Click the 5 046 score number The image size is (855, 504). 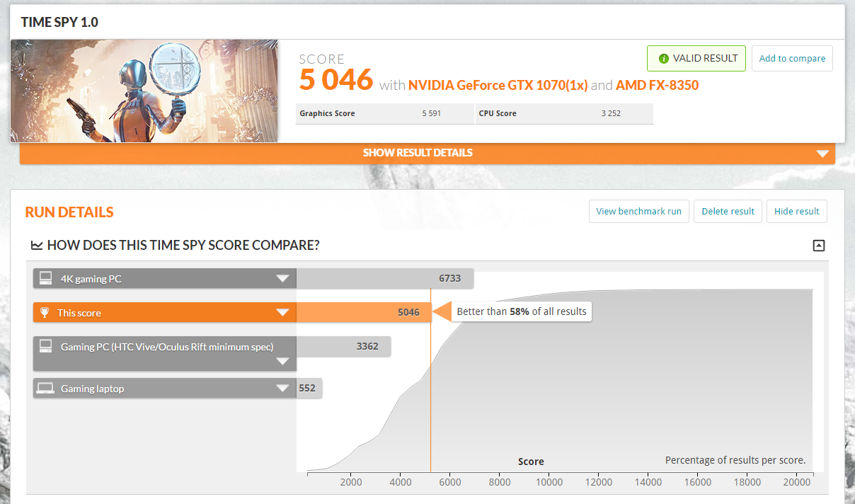pos(335,79)
